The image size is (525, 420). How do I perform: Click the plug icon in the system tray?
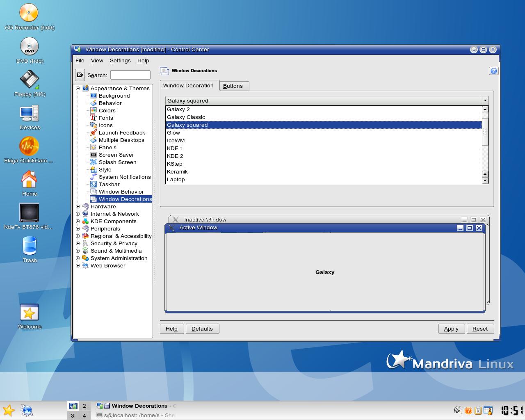(x=458, y=411)
